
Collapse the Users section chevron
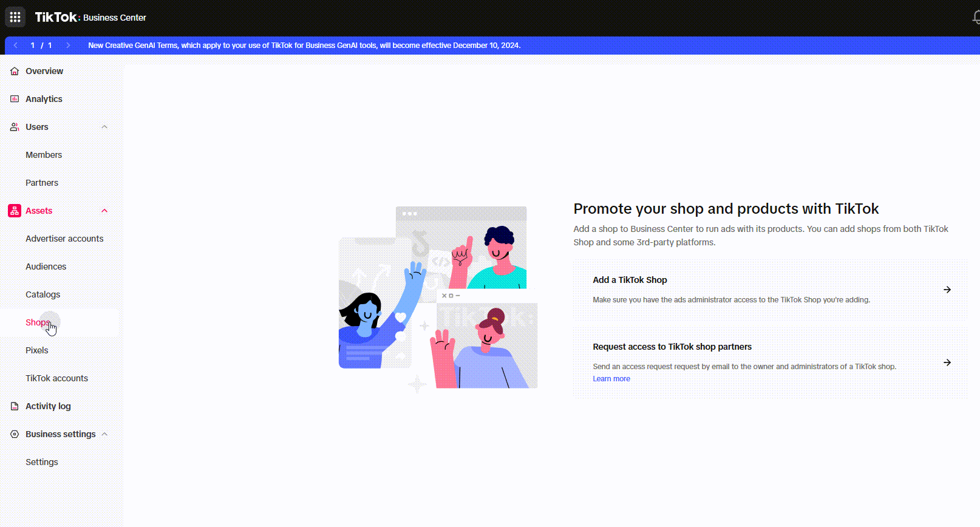point(104,127)
